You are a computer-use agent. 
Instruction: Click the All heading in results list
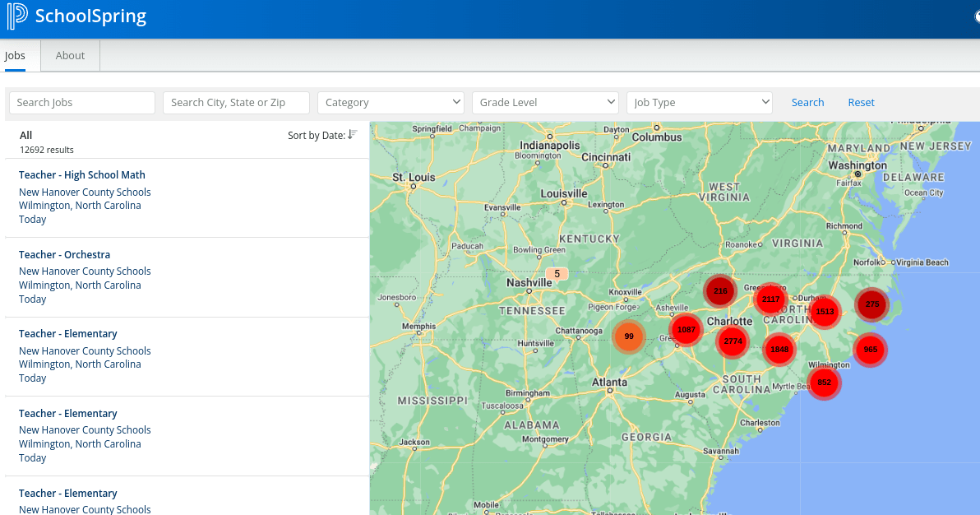click(25, 135)
